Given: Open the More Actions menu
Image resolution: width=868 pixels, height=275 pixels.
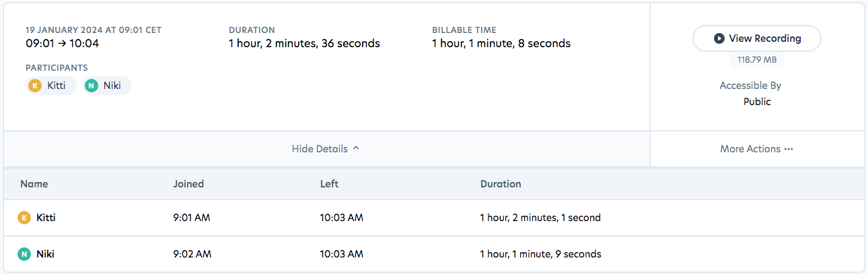Looking at the screenshot, I should (756, 149).
